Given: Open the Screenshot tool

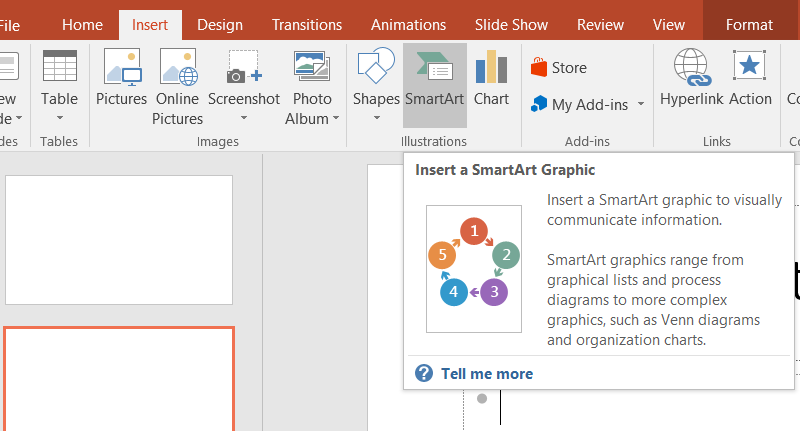Looking at the screenshot, I should tap(243, 68).
